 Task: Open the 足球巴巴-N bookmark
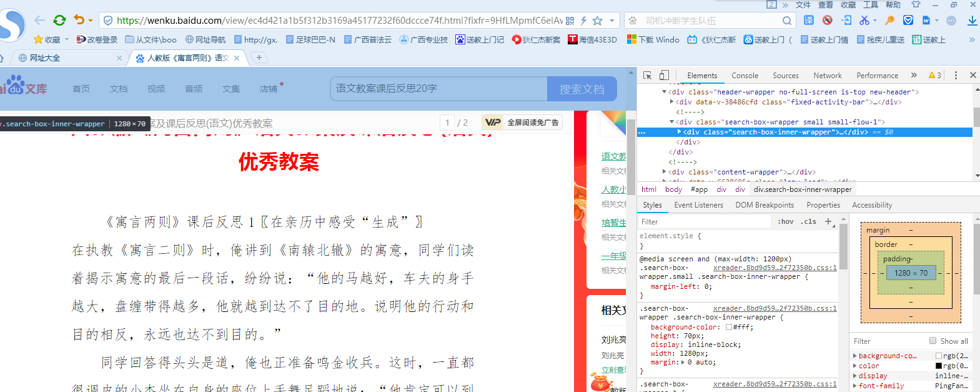tap(310, 39)
